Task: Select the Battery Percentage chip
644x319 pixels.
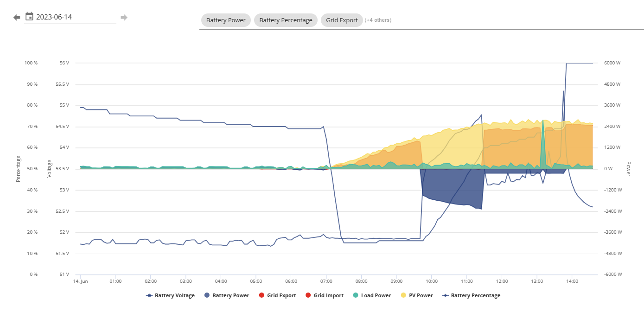Action: point(286,20)
